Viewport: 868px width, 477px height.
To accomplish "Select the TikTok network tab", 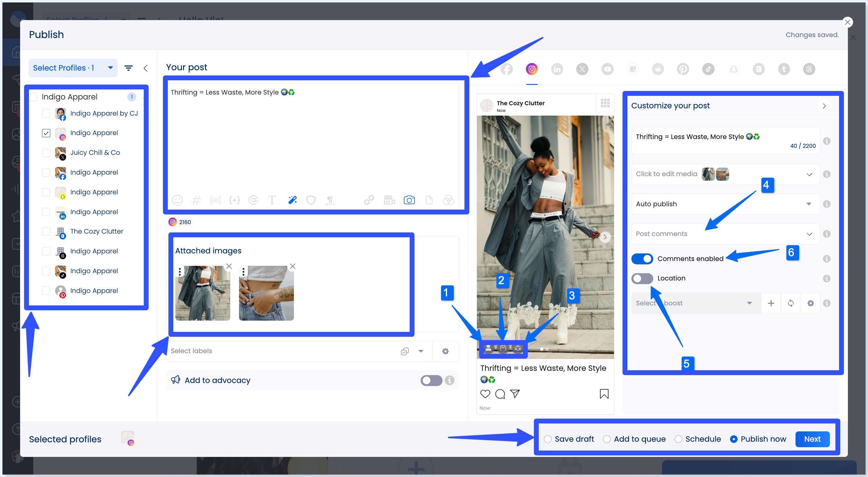I will pos(708,69).
